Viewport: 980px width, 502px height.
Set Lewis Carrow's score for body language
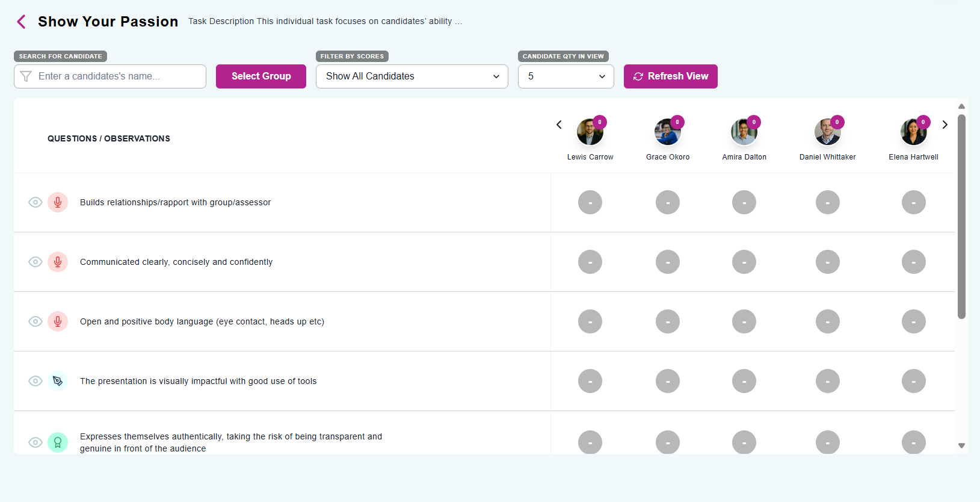pyautogui.click(x=590, y=321)
